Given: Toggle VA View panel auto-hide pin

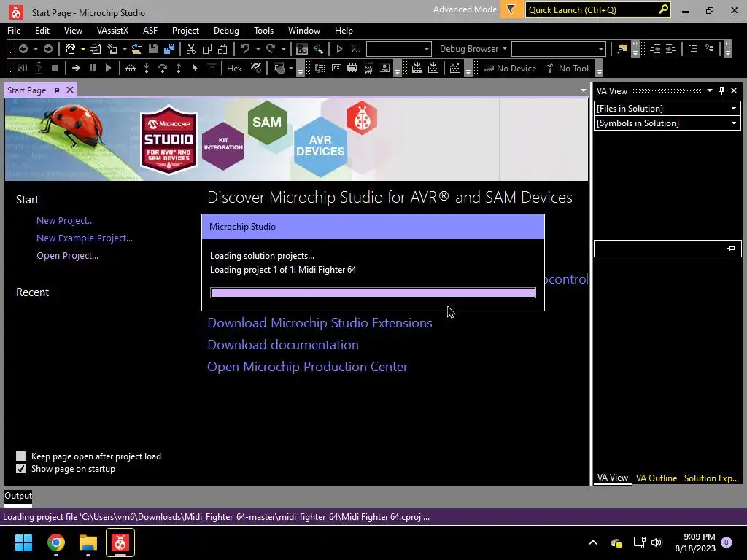Looking at the screenshot, I should coord(721,90).
